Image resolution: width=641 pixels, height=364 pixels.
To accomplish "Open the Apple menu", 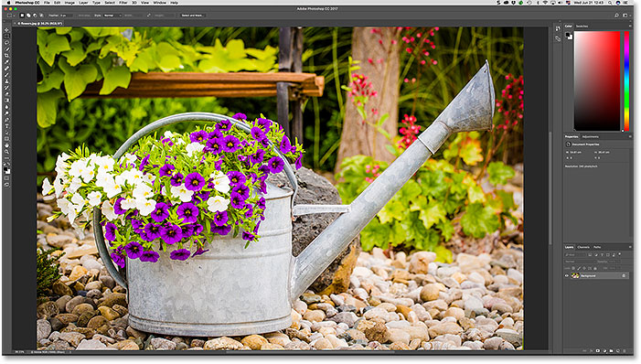I will (x=8, y=3).
